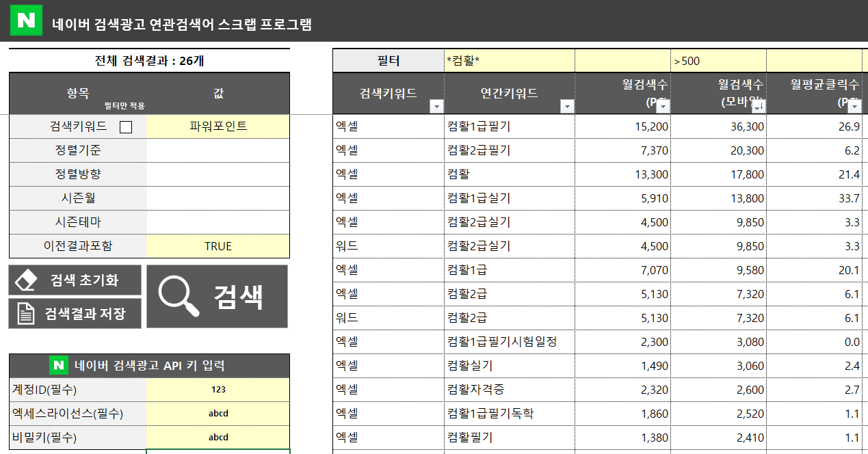The image size is (868, 454).
Task: Click the 36,300 mobile search count cell
Action: (718, 126)
